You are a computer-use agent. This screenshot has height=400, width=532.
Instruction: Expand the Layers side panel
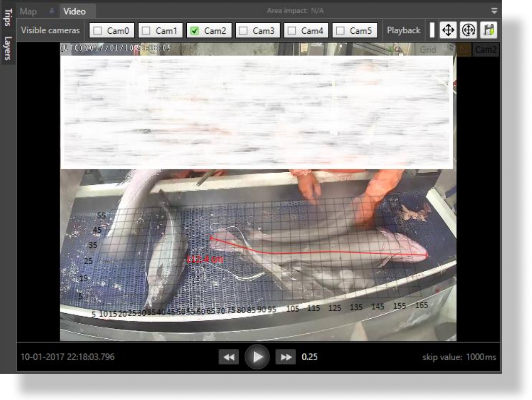[8, 47]
